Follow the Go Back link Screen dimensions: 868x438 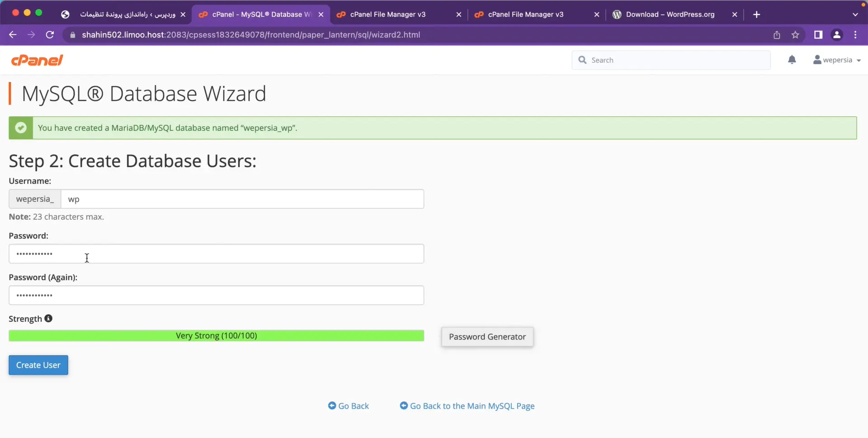[349, 406]
